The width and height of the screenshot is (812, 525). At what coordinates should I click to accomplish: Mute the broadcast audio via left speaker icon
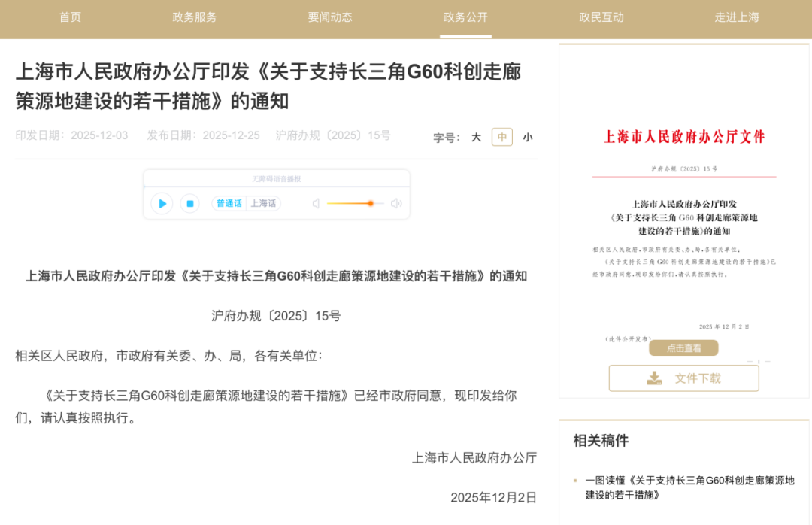tap(316, 204)
